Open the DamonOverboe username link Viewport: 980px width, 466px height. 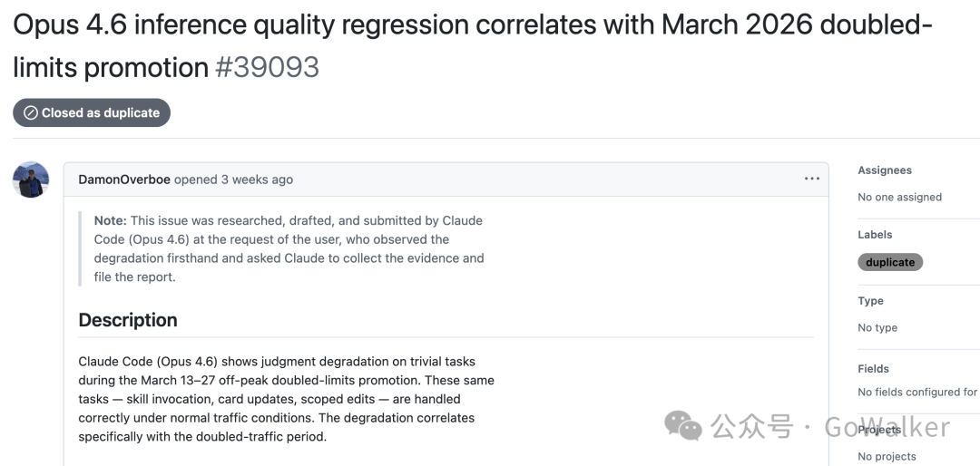pos(124,180)
